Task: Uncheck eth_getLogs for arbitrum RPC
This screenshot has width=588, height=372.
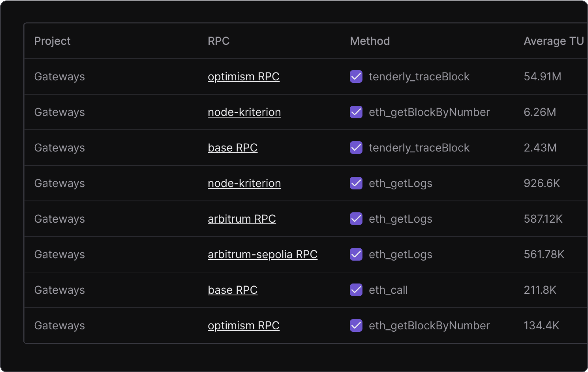Action: coord(356,219)
